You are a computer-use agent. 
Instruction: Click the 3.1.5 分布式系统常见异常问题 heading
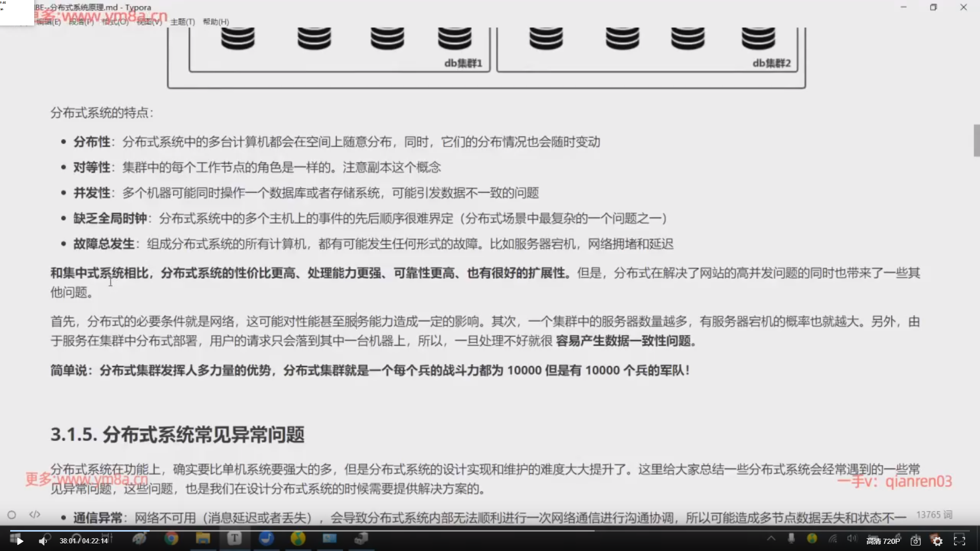[x=178, y=435]
